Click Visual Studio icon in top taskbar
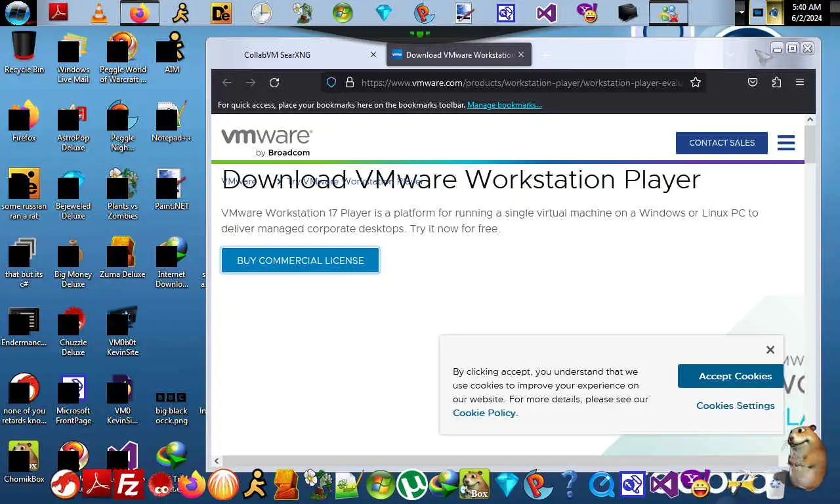Image resolution: width=840 pixels, height=504 pixels. [547, 12]
